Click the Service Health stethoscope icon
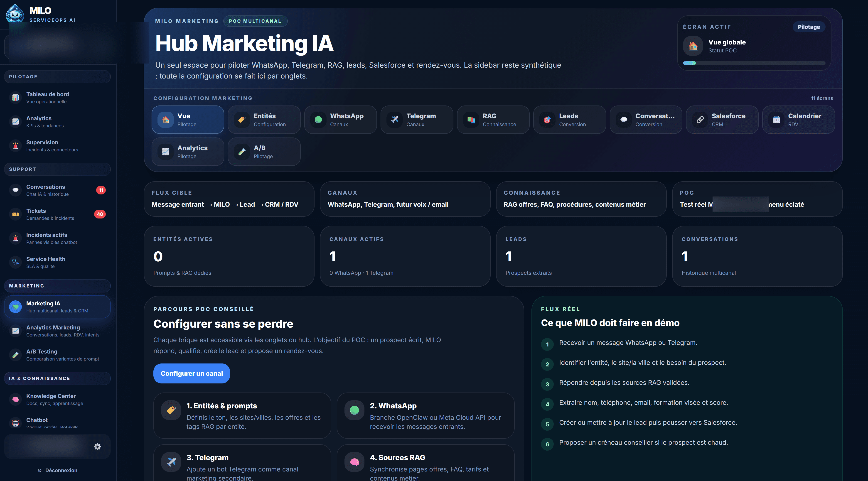The width and height of the screenshot is (868, 481). (15, 262)
